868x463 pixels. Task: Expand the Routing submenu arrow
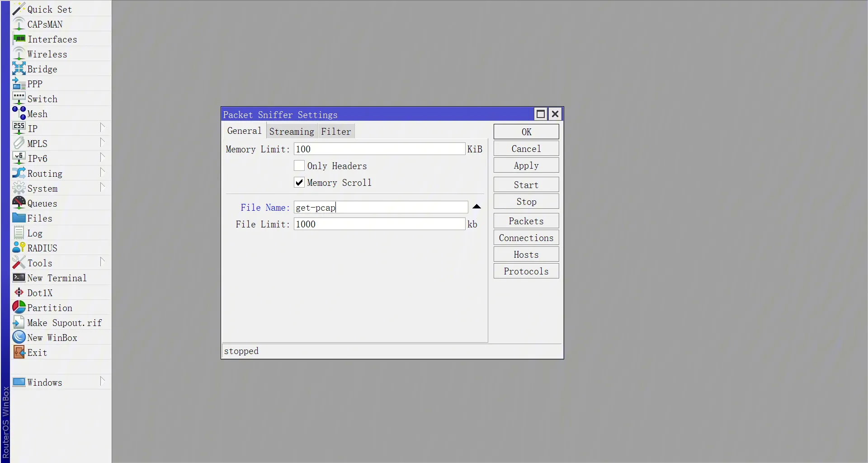click(102, 173)
